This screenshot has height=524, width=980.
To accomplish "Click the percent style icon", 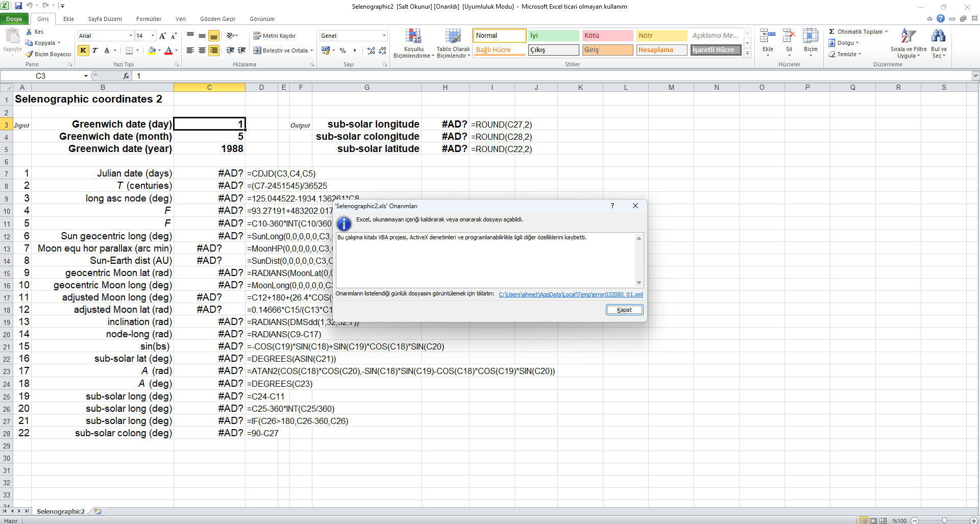I will point(342,51).
